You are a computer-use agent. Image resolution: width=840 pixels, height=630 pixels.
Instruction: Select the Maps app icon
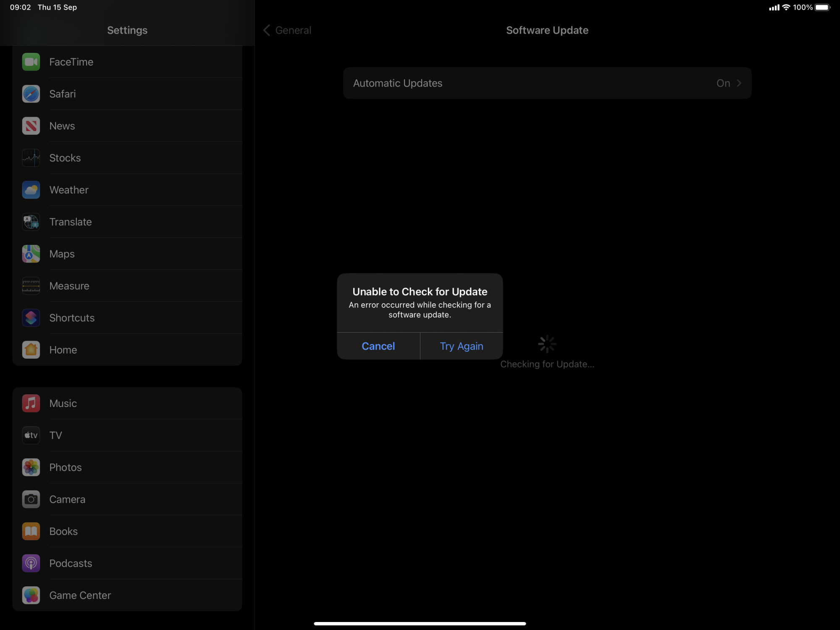[31, 254]
